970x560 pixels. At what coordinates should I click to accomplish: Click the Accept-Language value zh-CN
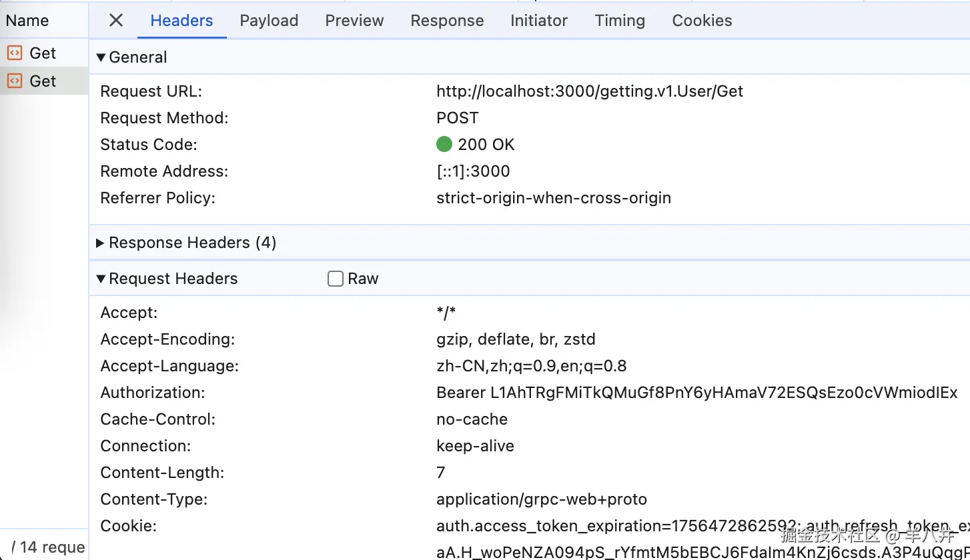point(531,366)
